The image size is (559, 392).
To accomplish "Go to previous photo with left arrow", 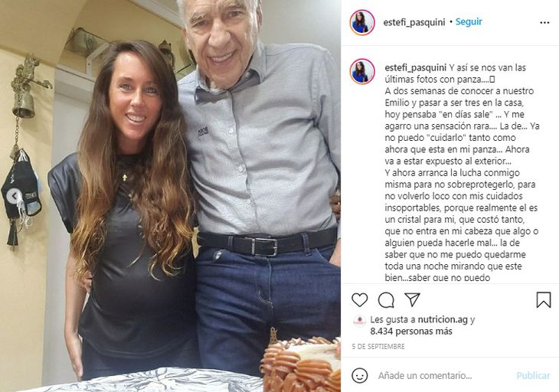I will 14,196.
